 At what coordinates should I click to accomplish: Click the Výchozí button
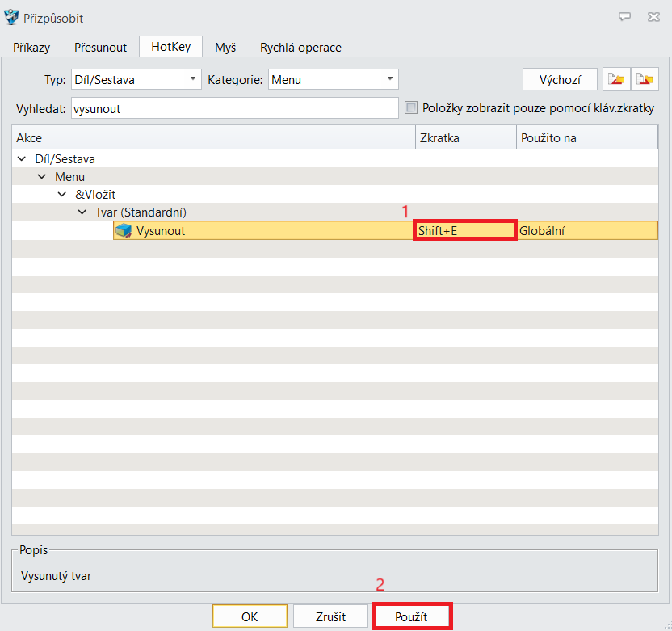561,79
